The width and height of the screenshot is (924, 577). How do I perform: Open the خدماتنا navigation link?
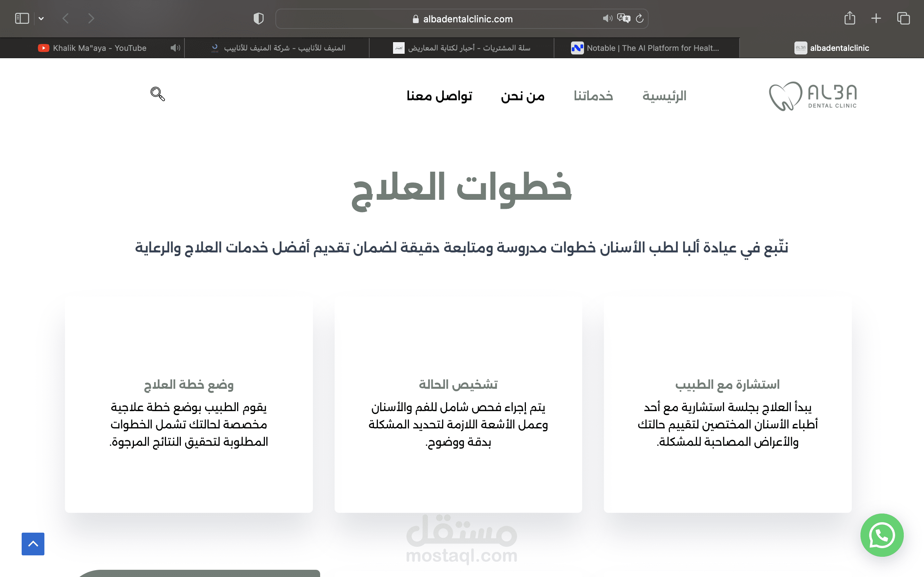point(593,96)
